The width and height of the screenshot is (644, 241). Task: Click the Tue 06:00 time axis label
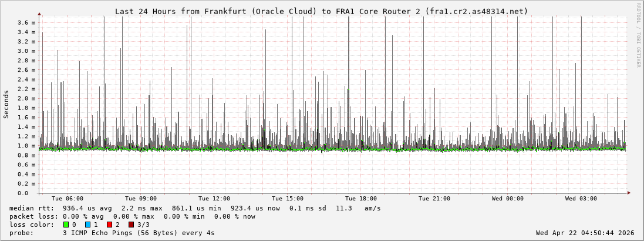click(68, 199)
